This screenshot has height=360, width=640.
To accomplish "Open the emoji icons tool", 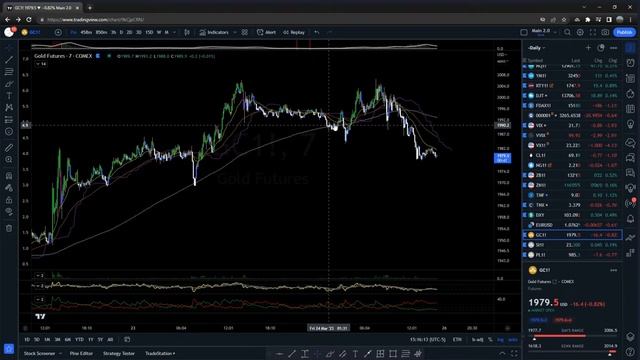I will pyautogui.click(x=9, y=132).
